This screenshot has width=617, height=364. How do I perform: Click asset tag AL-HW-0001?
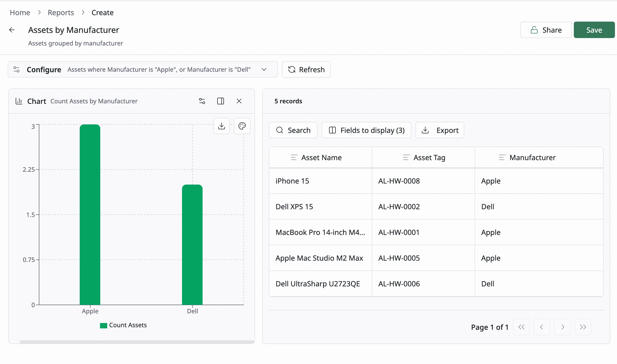pos(399,232)
